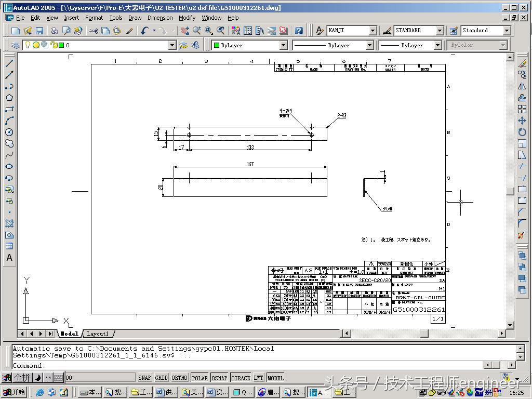Open the Standard table style dropdown
The height and width of the screenshot is (399, 532).
(507, 31)
